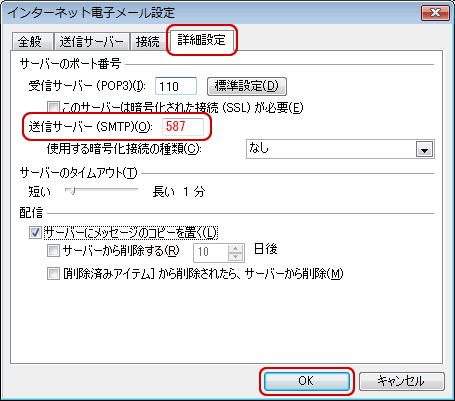Uncheck サーバーにメッセージのコピーを置く checkbox
Viewport: 455px width, 401px height.
pos(35,233)
